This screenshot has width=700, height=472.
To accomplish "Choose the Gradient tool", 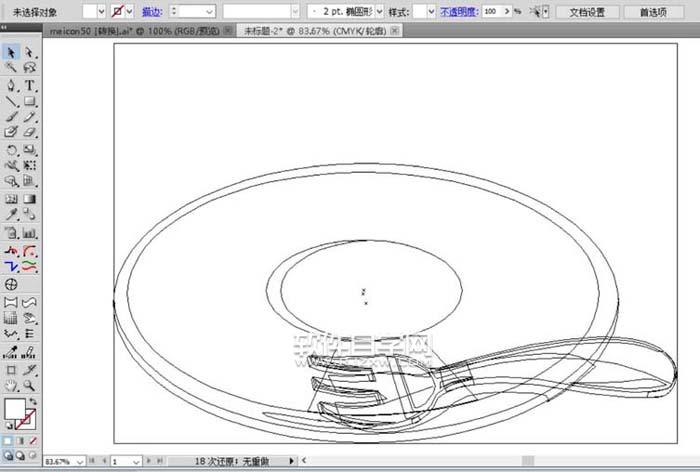I will (29, 199).
